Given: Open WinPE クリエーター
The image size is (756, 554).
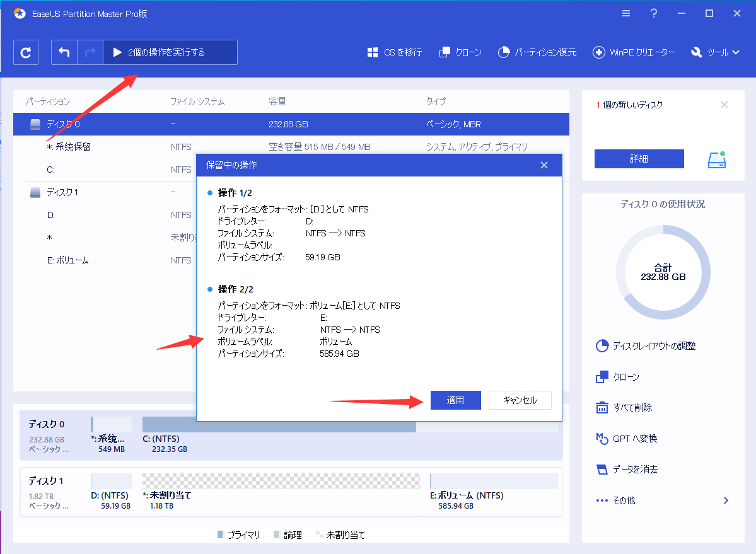Looking at the screenshot, I should tap(634, 52).
